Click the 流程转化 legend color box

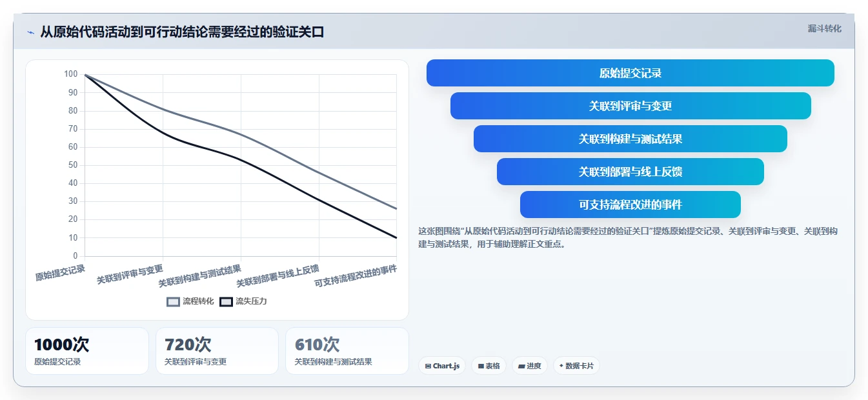click(173, 301)
